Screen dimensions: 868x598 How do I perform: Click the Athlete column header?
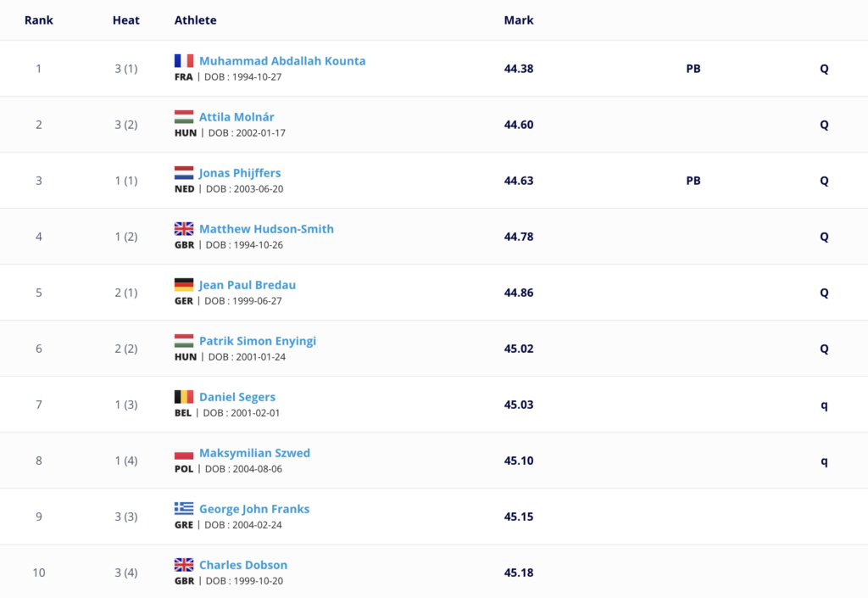(x=196, y=20)
